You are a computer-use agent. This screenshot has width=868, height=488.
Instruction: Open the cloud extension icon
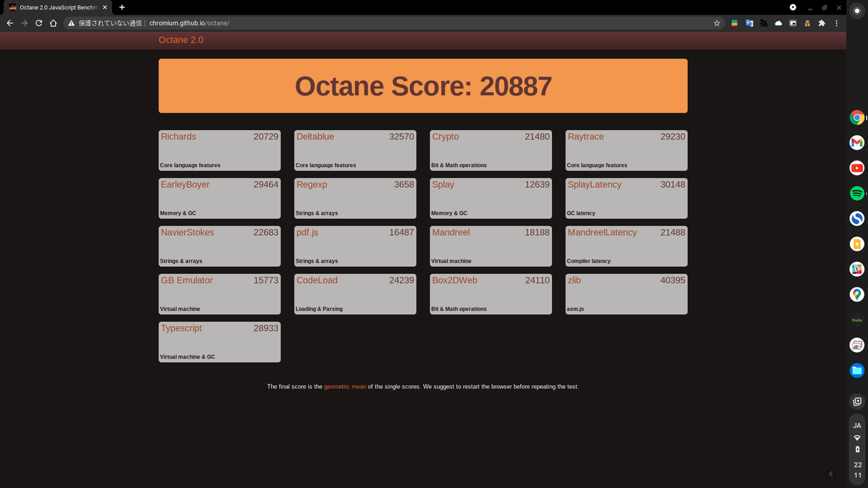pyautogui.click(x=778, y=23)
